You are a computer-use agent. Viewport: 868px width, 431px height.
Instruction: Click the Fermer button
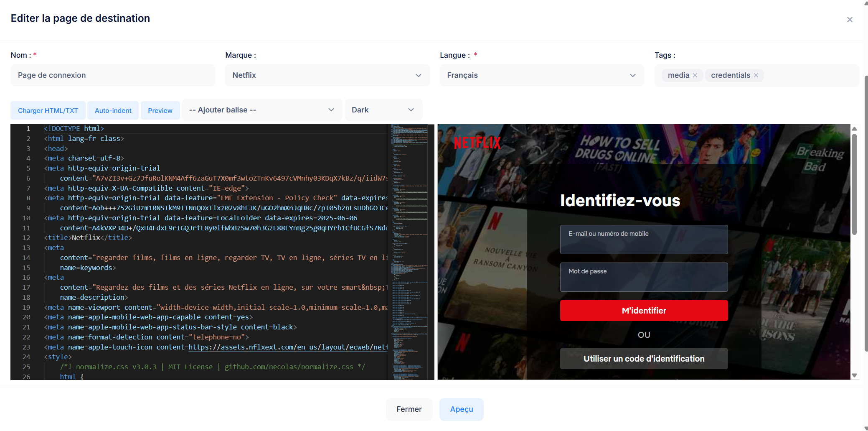point(409,409)
